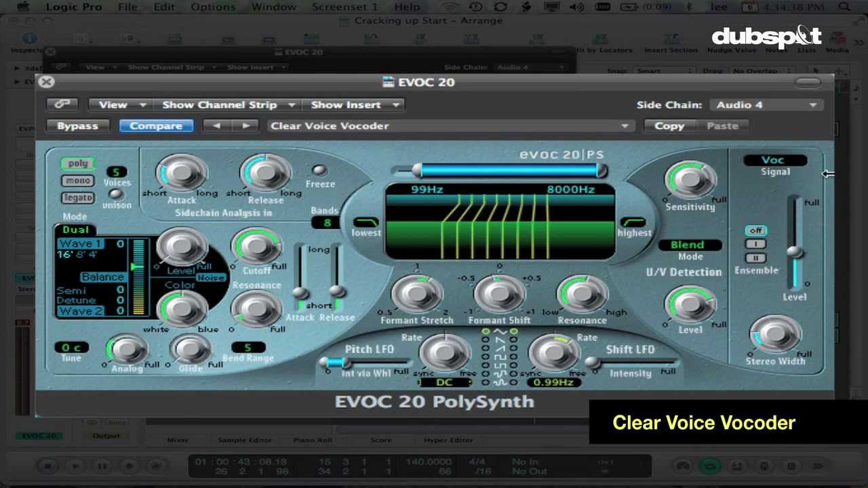This screenshot has height=488, width=868.
Task: Click the volume speaker icon in menu bar
Action: 576,7
